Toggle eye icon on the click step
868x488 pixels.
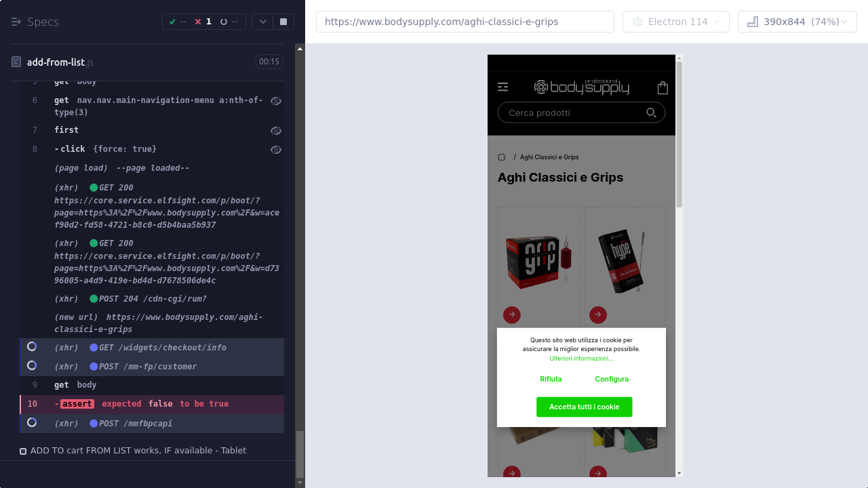(x=275, y=149)
